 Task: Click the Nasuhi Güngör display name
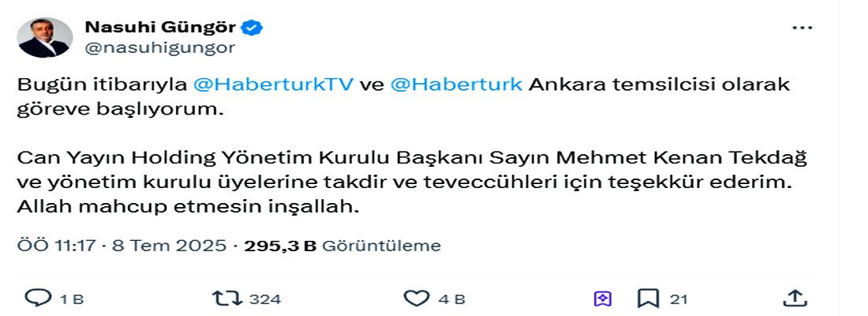(160, 27)
